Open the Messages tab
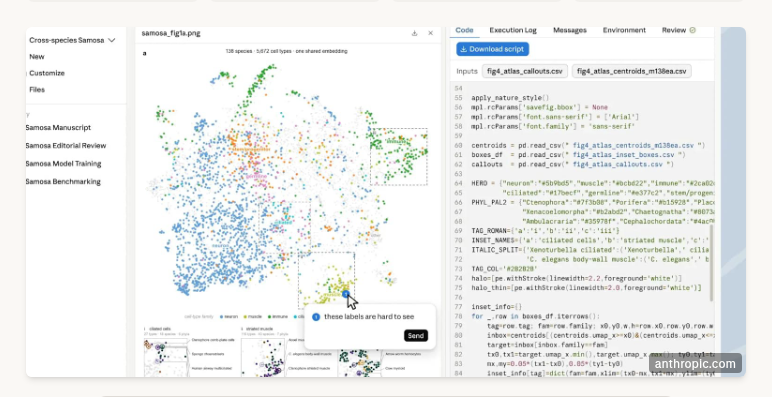Image resolution: width=772 pixels, height=397 pixels. click(570, 30)
